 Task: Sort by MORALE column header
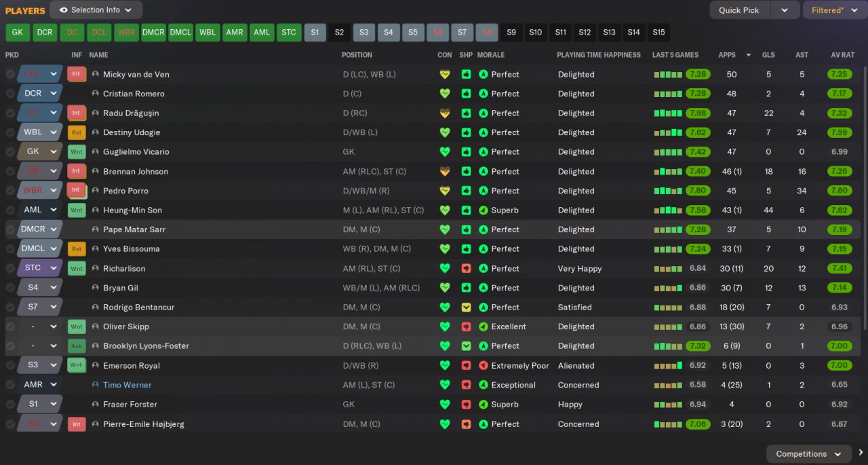(x=491, y=55)
